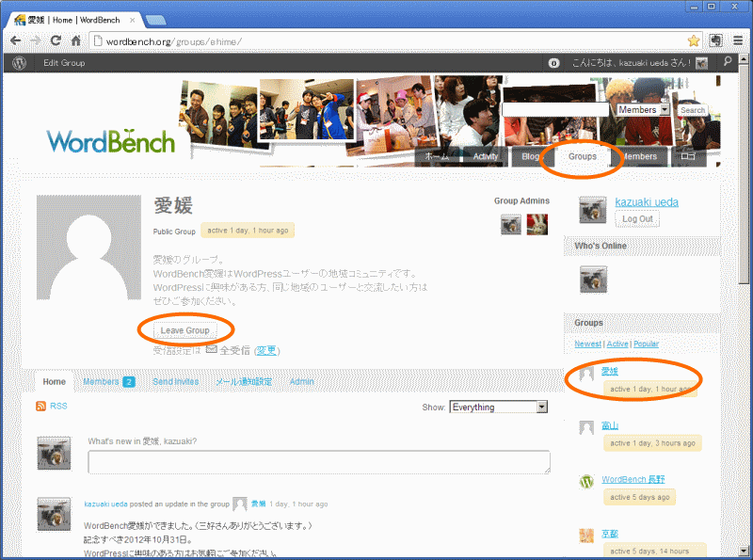
Task: Open the Members navigation tab in header
Action: [x=639, y=156]
